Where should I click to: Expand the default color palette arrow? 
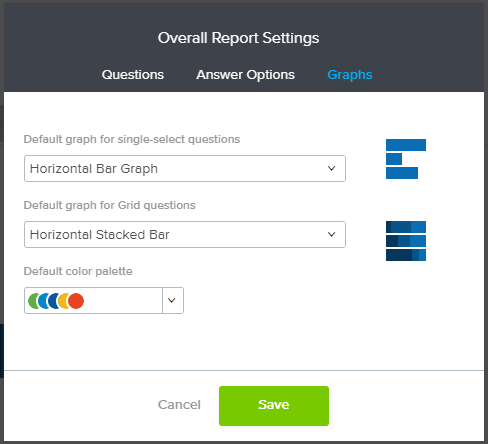(173, 300)
